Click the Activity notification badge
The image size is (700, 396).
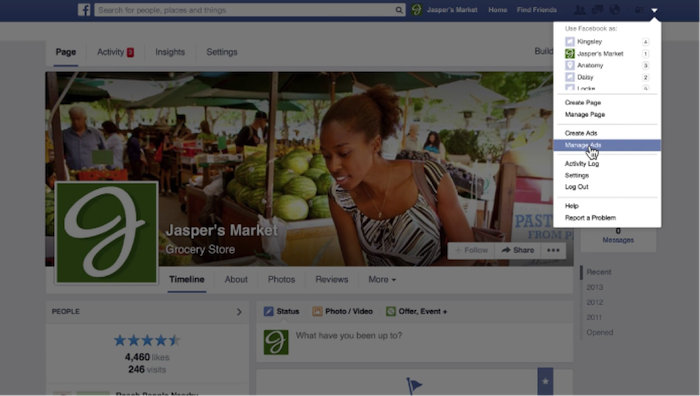tap(130, 52)
